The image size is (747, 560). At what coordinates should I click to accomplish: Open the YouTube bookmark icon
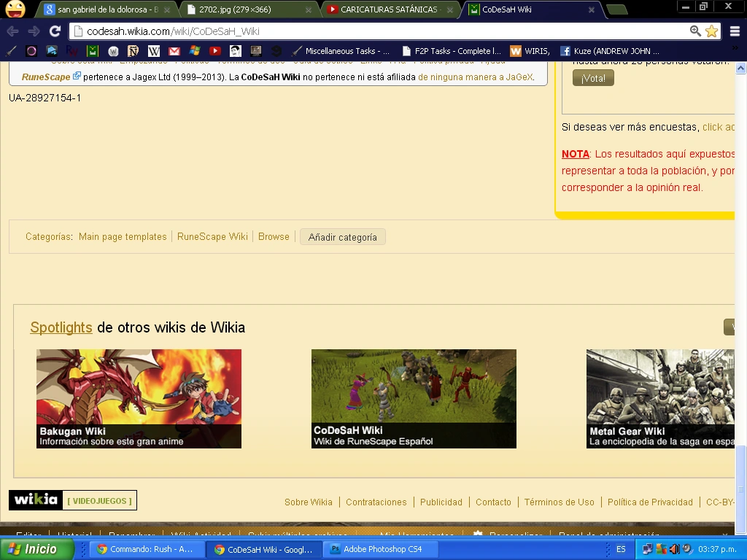click(215, 51)
